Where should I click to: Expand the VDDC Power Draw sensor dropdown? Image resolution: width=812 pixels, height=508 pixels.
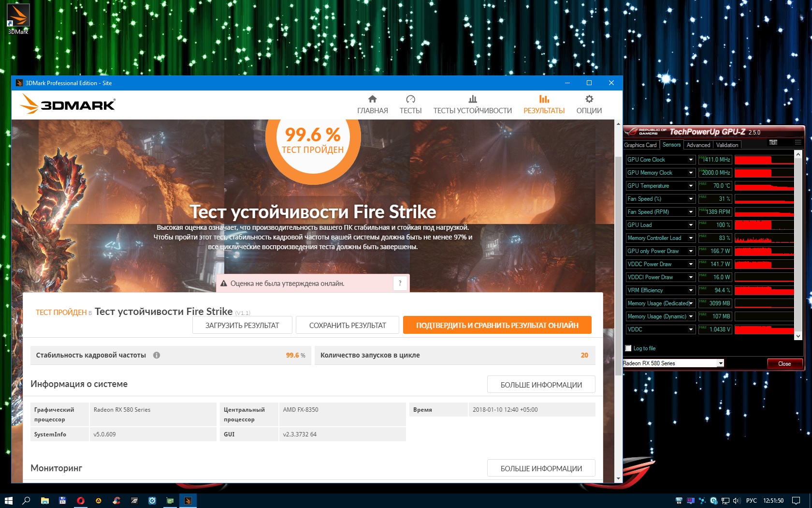[x=691, y=264]
